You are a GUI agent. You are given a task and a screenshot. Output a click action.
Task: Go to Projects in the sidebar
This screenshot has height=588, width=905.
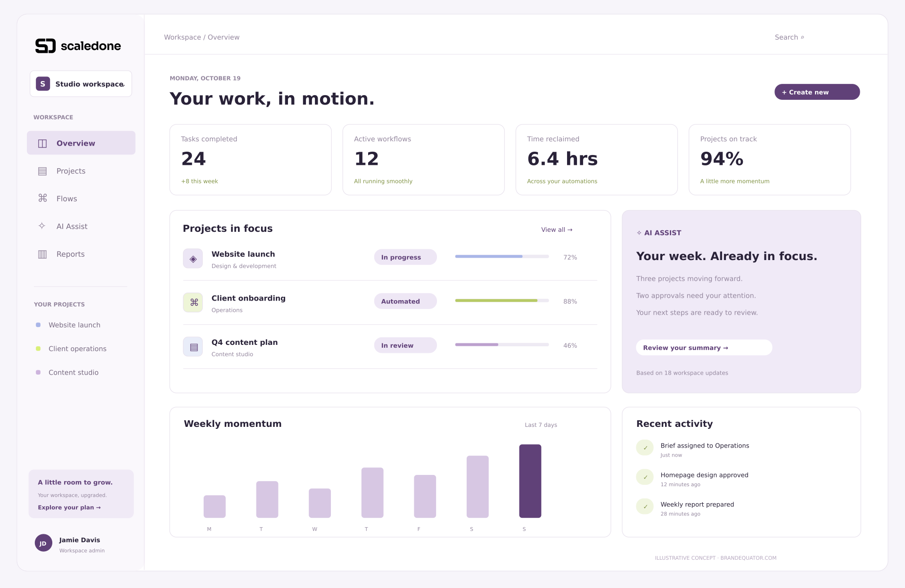coord(81,171)
